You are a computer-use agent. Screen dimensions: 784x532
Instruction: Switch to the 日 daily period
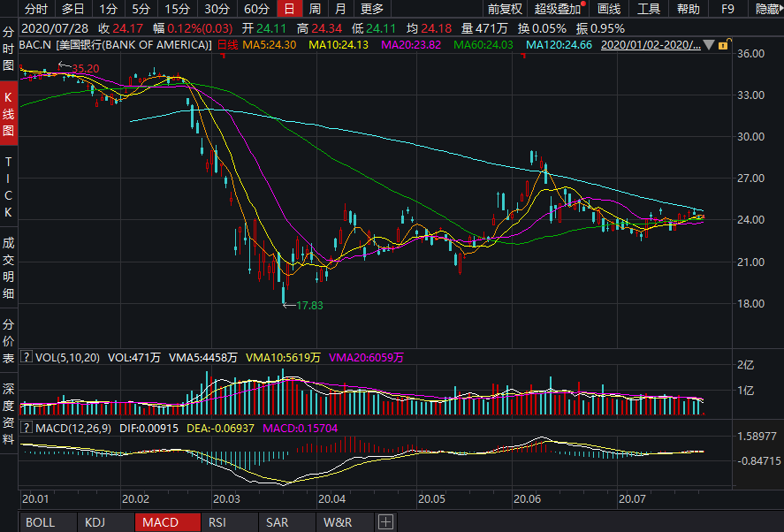coord(288,9)
